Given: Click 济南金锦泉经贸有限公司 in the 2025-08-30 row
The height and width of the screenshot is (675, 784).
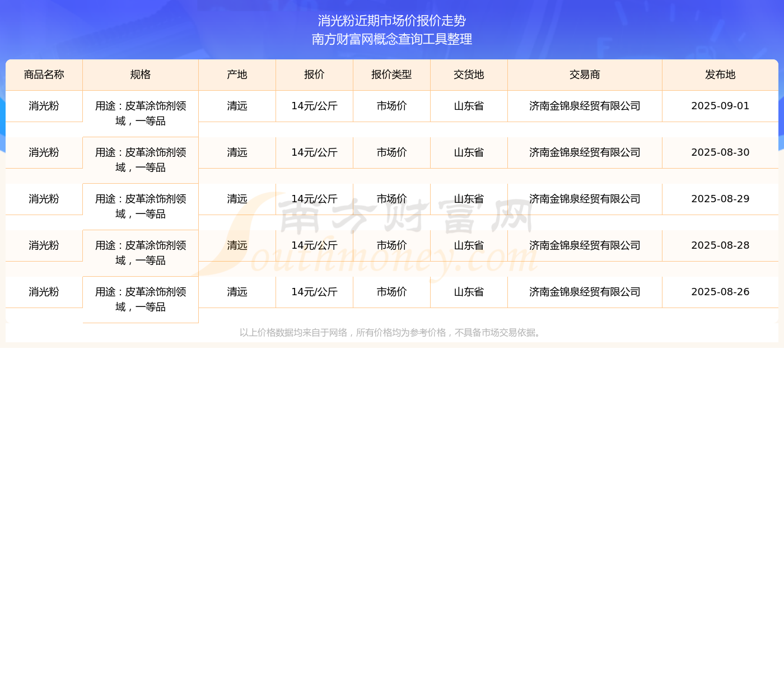Looking at the screenshot, I should 585,152.
